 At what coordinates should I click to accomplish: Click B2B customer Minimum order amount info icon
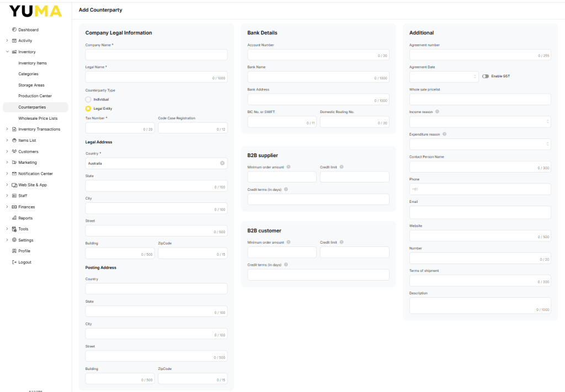288,242
